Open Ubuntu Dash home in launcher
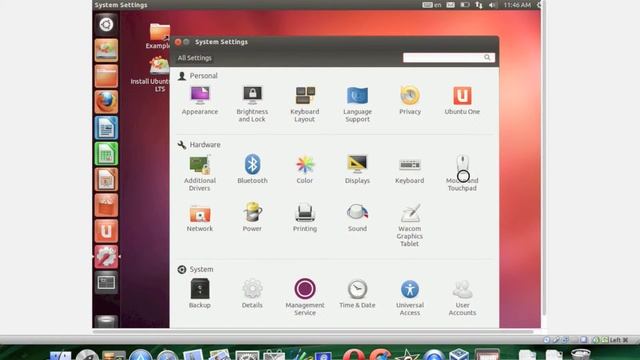 point(106,24)
